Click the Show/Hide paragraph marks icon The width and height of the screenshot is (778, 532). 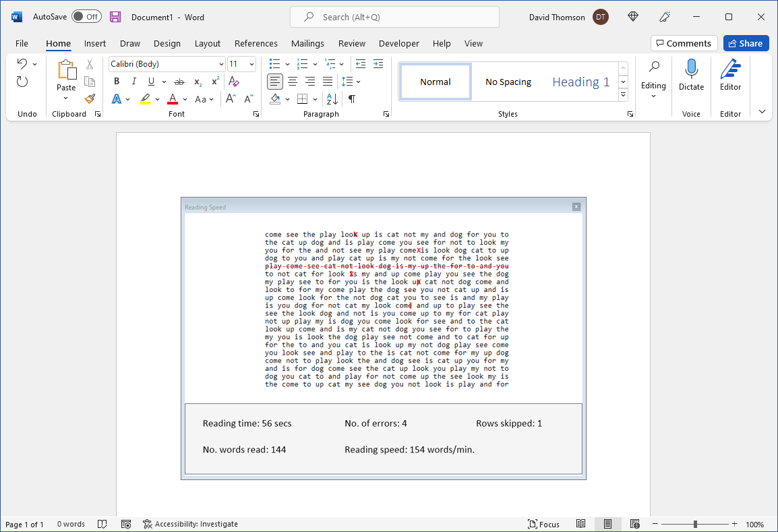pos(351,99)
